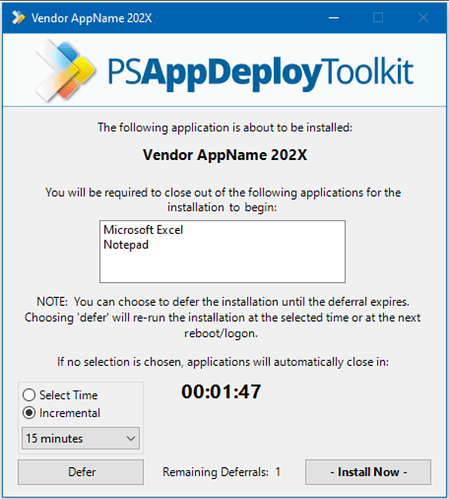The width and height of the screenshot is (449, 499).
Task: Click the PSAppDeployToolkit banner wordmark text
Action: pyautogui.click(x=261, y=73)
